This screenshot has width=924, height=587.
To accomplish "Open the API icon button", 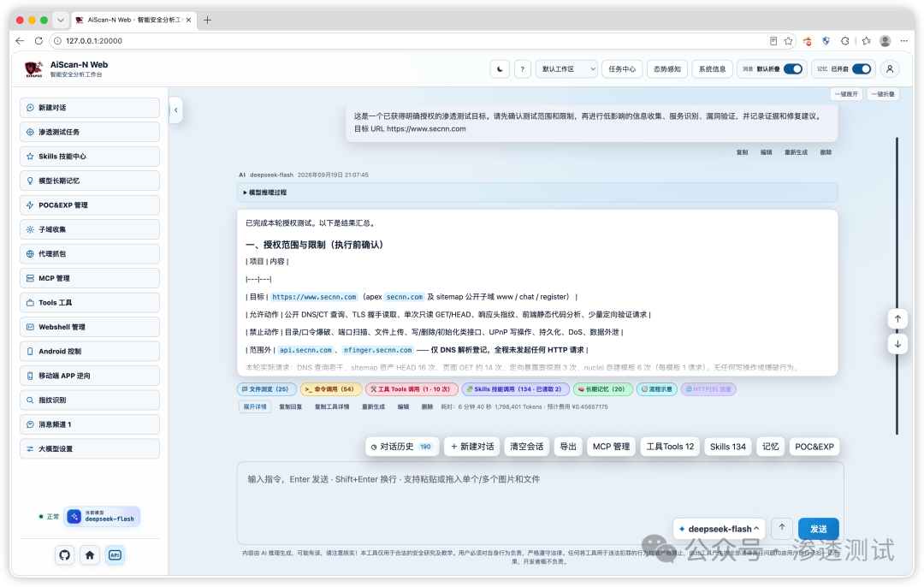I will pyautogui.click(x=115, y=554).
